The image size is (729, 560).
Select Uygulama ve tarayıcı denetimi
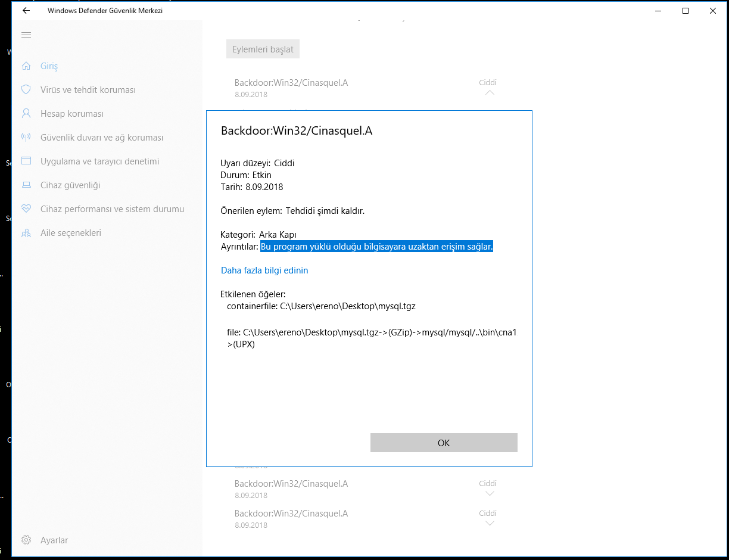[100, 161]
